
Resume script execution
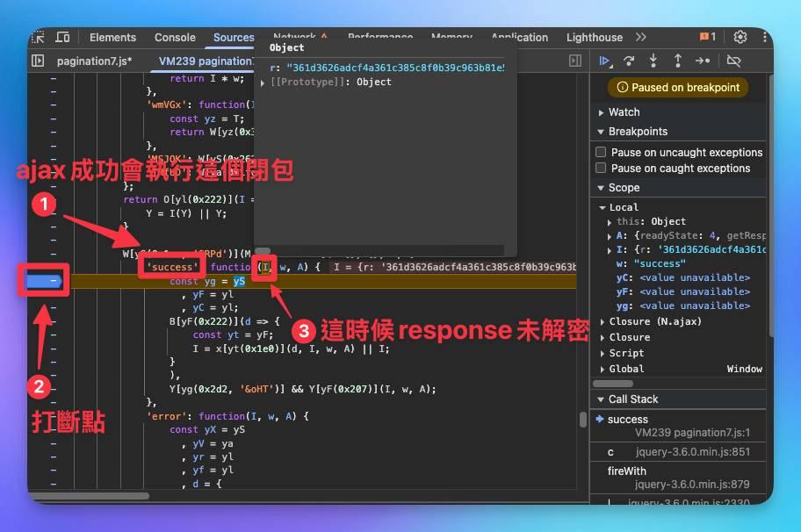coord(604,61)
